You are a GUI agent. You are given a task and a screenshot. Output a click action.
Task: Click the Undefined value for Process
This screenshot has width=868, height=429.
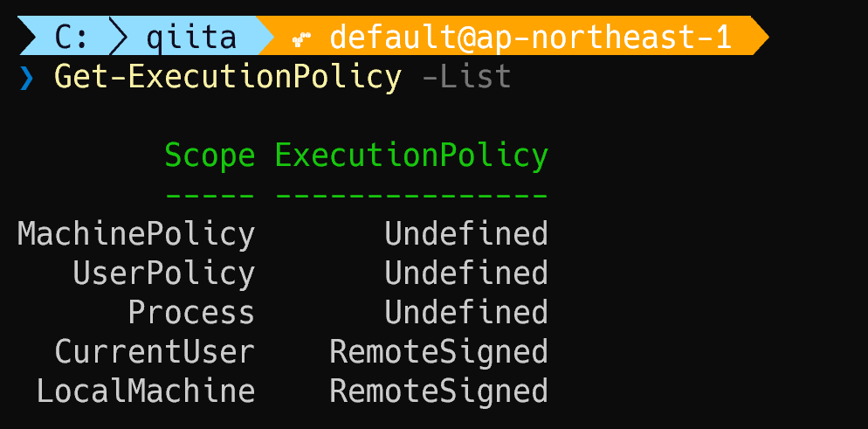466,313
